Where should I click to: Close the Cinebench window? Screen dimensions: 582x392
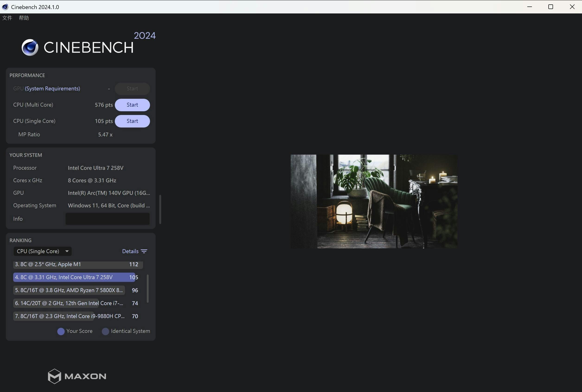click(572, 7)
